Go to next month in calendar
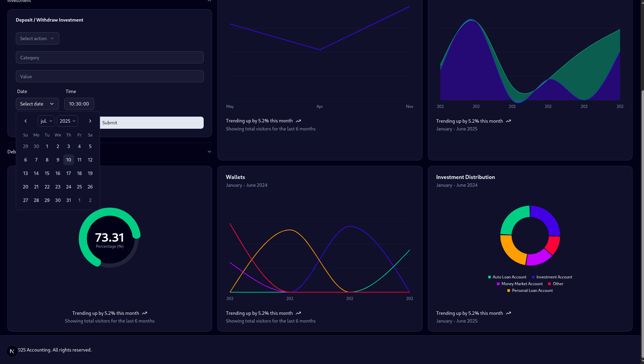 (x=90, y=121)
